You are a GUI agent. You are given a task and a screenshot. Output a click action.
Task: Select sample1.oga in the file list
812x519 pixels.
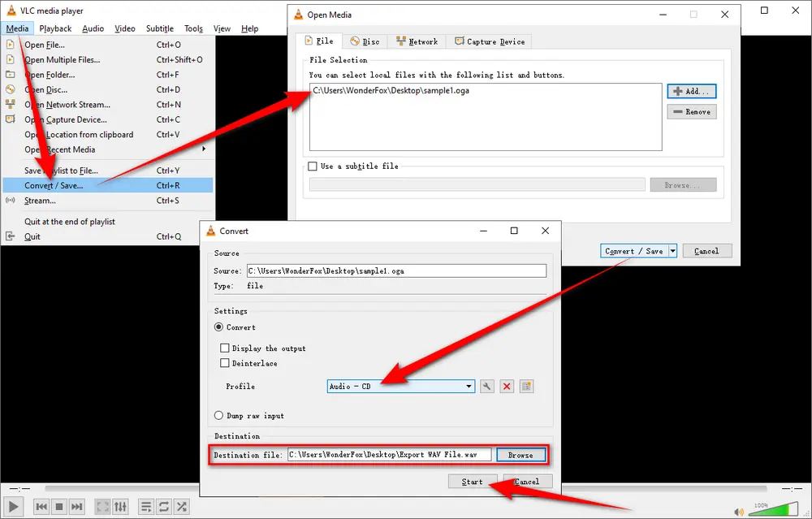[391, 91]
